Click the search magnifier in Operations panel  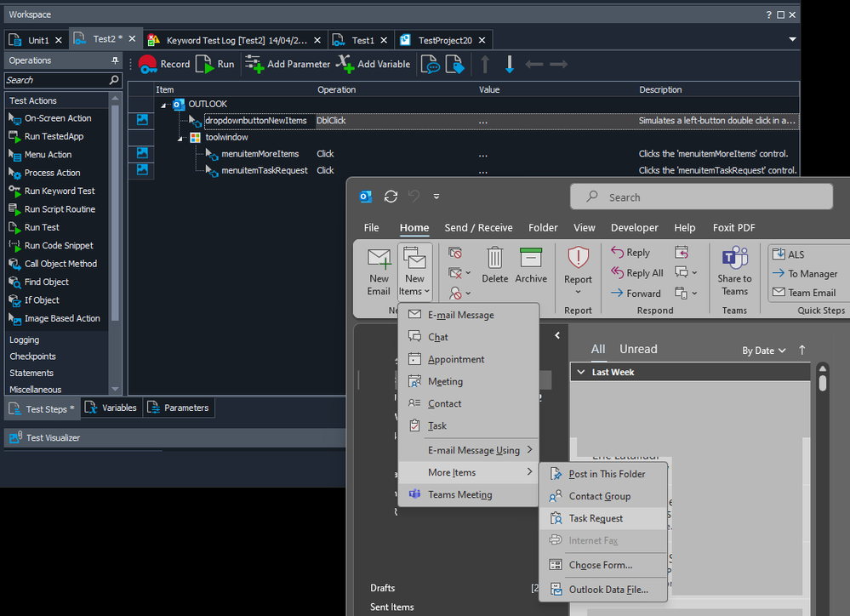(114, 80)
